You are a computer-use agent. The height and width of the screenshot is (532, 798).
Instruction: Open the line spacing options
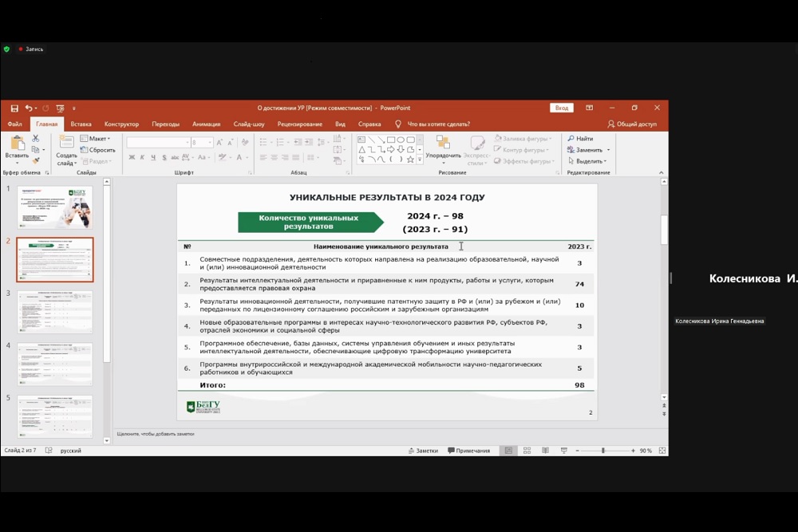322,143
